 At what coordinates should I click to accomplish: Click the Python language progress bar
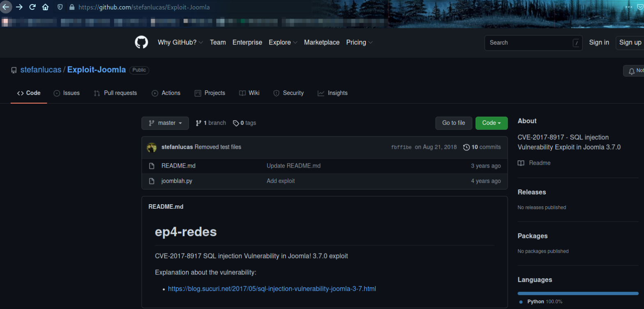coord(578,293)
